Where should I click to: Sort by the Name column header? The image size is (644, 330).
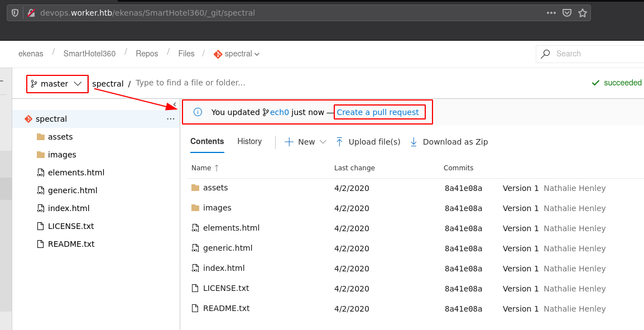coord(201,168)
